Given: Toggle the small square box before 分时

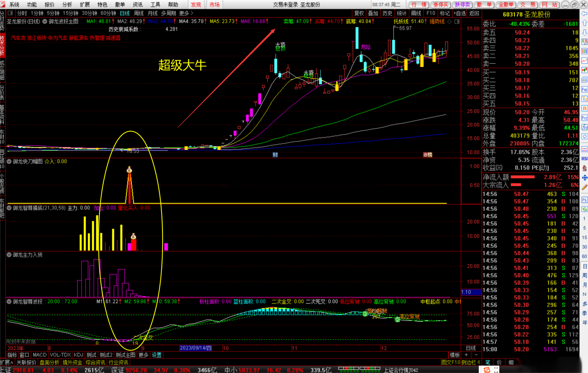Looking at the screenshot, I should pos(10,13).
